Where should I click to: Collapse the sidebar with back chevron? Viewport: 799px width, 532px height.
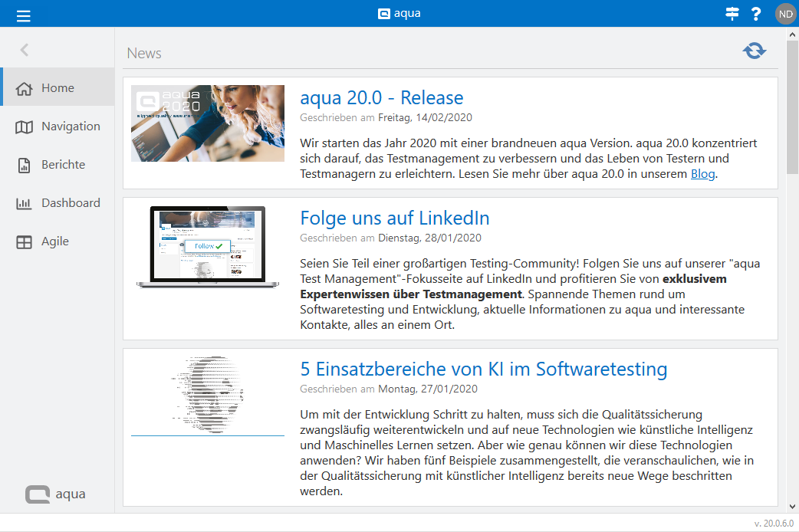[25, 50]
